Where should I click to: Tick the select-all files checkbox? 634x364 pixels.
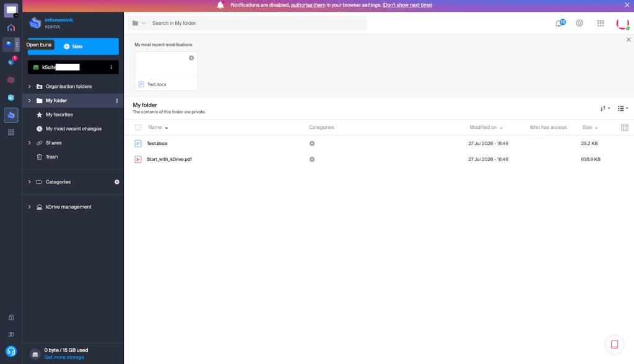pos(138,128)
